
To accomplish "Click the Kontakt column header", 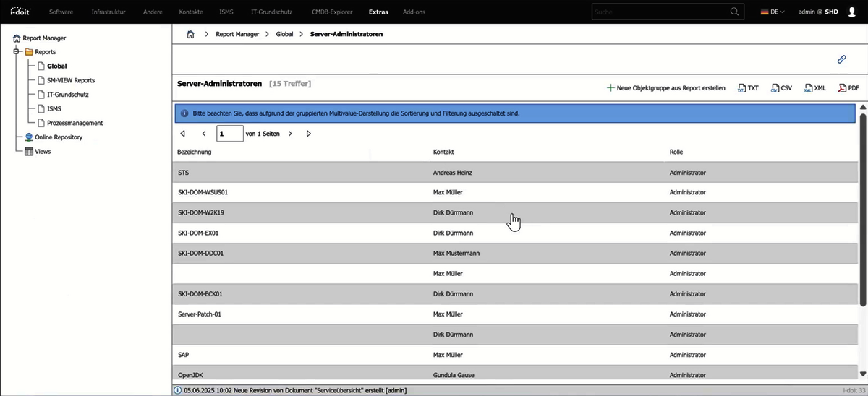I will (x=443, y=152).
